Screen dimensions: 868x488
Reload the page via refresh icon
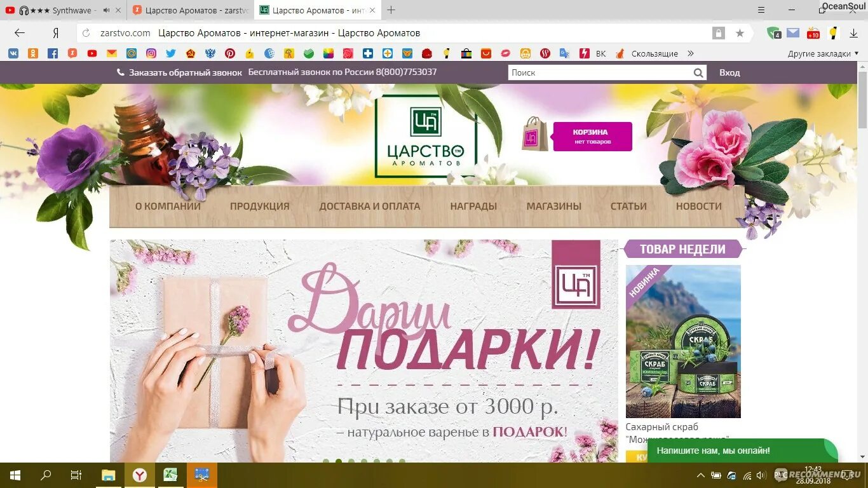click(x=86, y=33)
